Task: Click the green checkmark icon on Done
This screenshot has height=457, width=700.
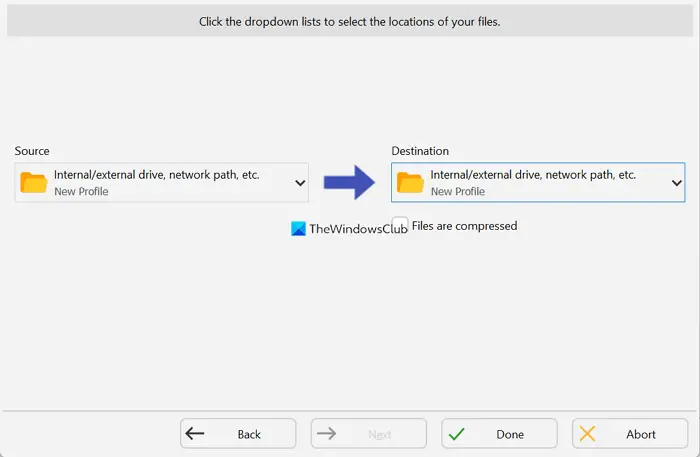Action: tap(457, 434)
